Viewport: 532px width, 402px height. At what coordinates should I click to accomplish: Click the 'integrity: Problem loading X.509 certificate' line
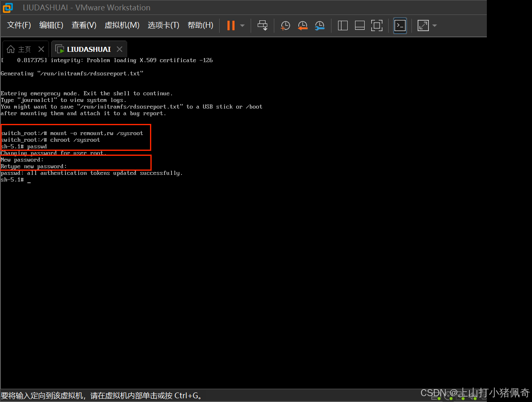click(x=107, y=61)
